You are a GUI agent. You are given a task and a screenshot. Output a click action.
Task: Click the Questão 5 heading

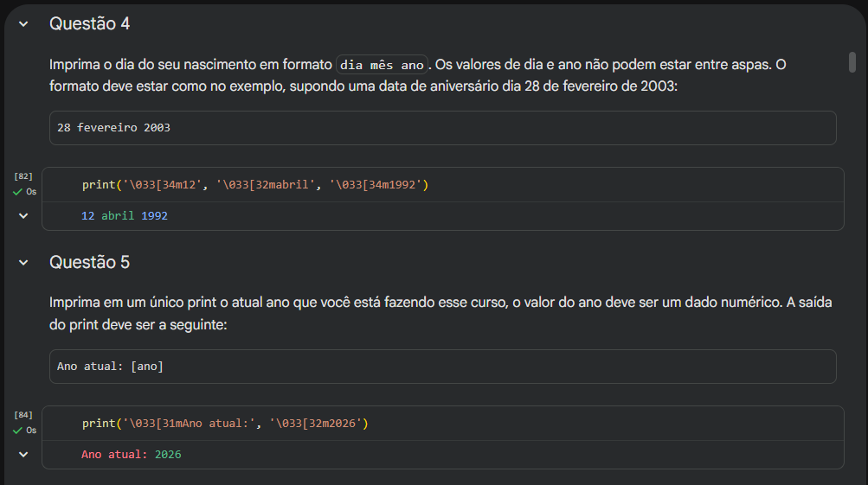point(90,262)
